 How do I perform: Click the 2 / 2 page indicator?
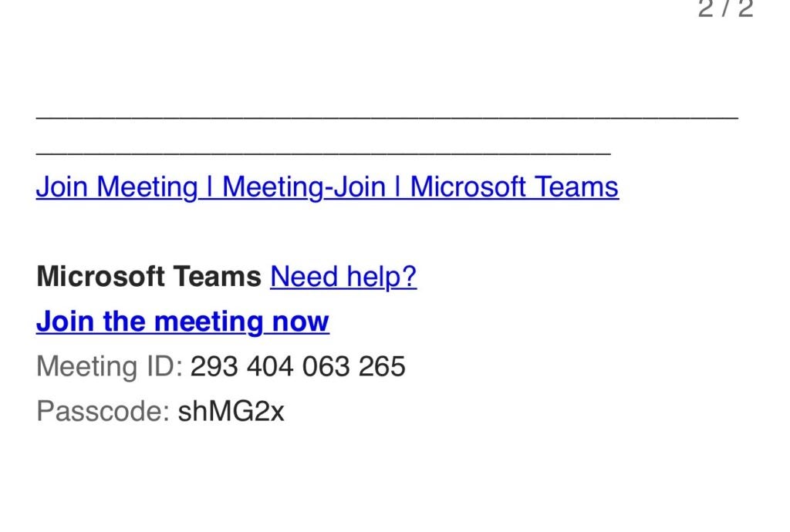(x=725, y=9)
